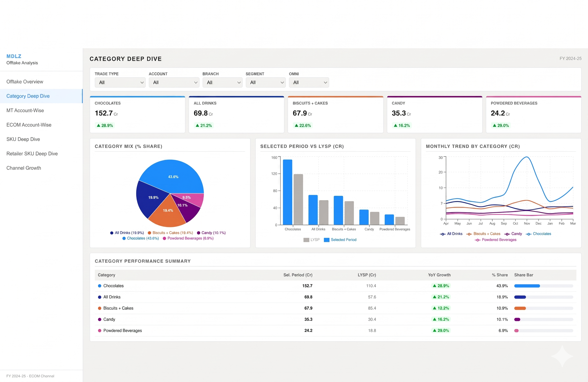Click the Chocolates Selected Period blue bar

288,192
